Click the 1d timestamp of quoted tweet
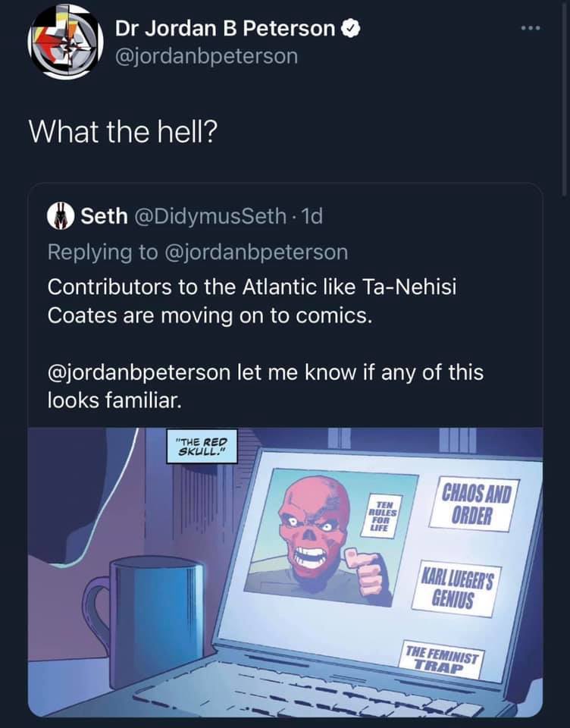The width and height of the screenshot is (570, 728). pos(312,216)
